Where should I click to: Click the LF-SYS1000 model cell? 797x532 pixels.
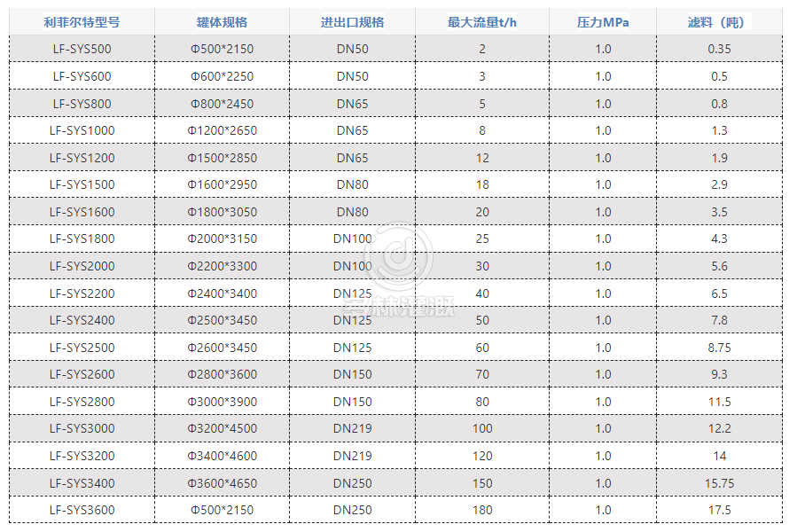82,130
